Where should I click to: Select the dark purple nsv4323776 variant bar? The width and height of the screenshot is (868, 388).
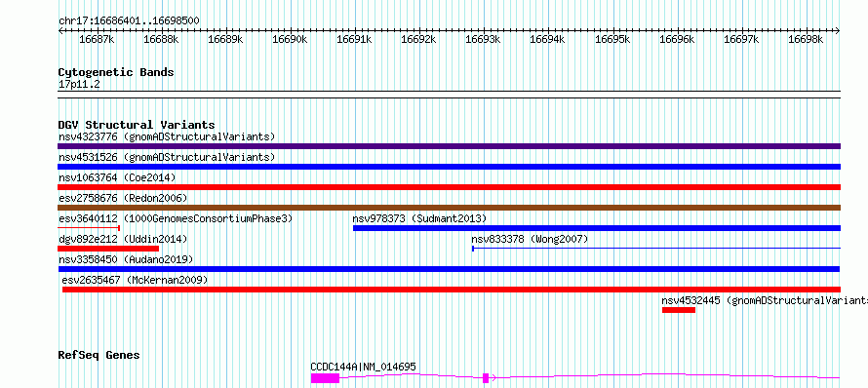[x=449, y=146]
